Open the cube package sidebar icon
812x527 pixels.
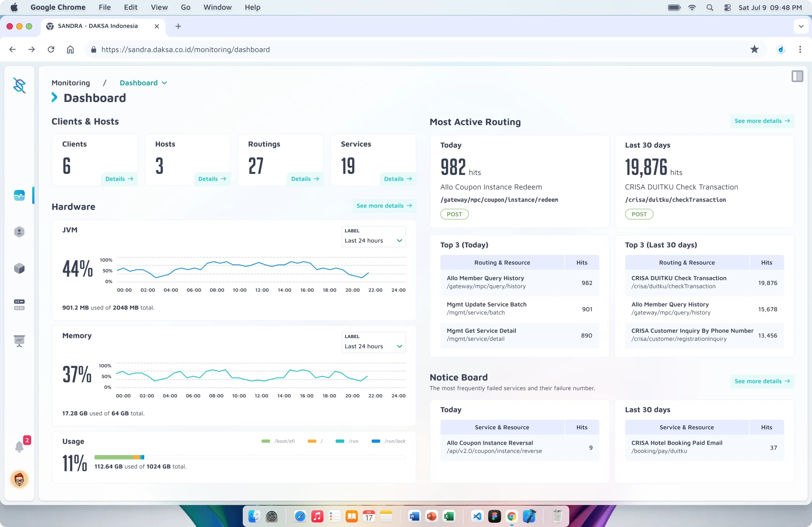point(19,268)
